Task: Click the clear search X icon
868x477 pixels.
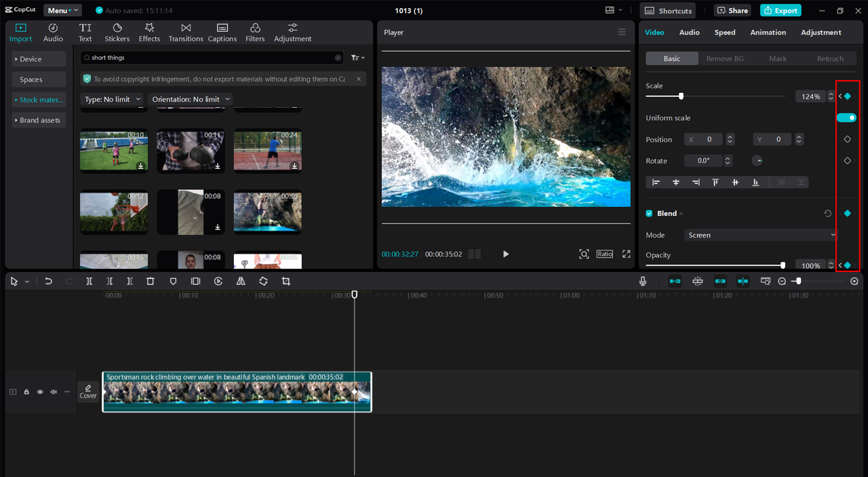Action: click(x=338, y=58)
